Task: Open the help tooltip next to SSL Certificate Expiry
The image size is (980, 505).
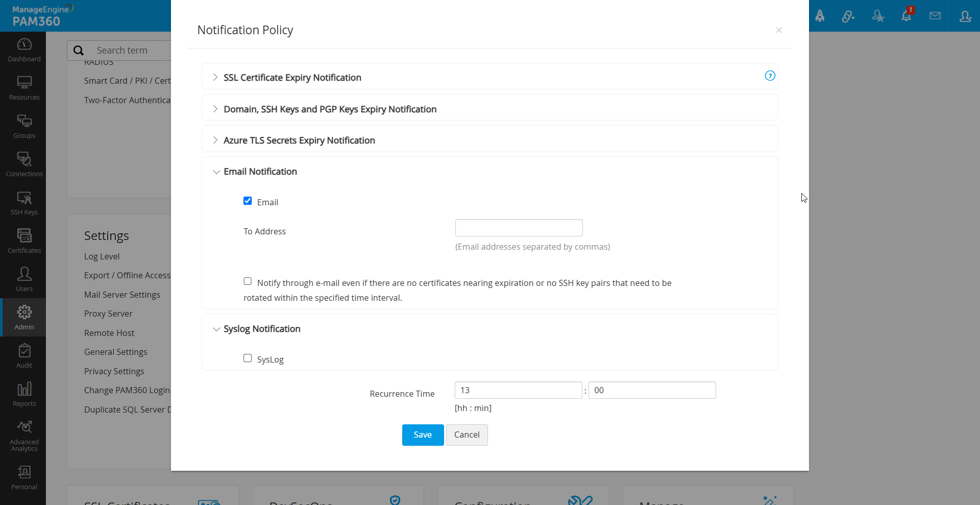Action: [770, 76]
